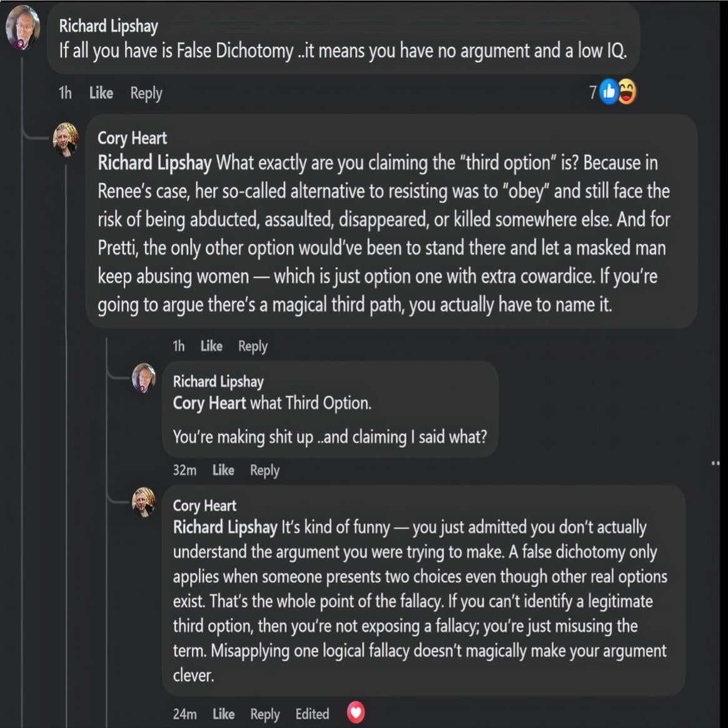Click the 32m timestamp on Richard's reply
This screenshot has width=728, height=728.
(185, 470)
